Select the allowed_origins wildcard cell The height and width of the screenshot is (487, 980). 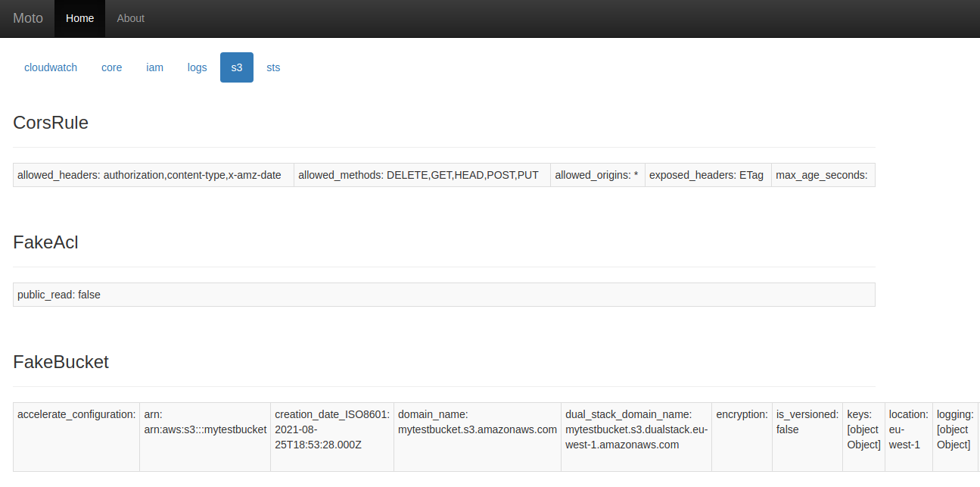pyautogui.click(x=597, y=175)
